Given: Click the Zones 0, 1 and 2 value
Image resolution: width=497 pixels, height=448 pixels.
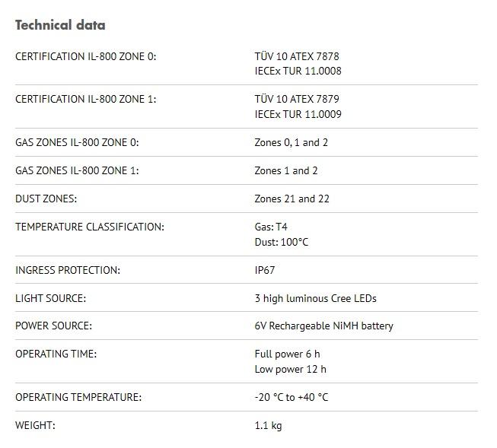Looking at the screenshot, I should point(291,143).
